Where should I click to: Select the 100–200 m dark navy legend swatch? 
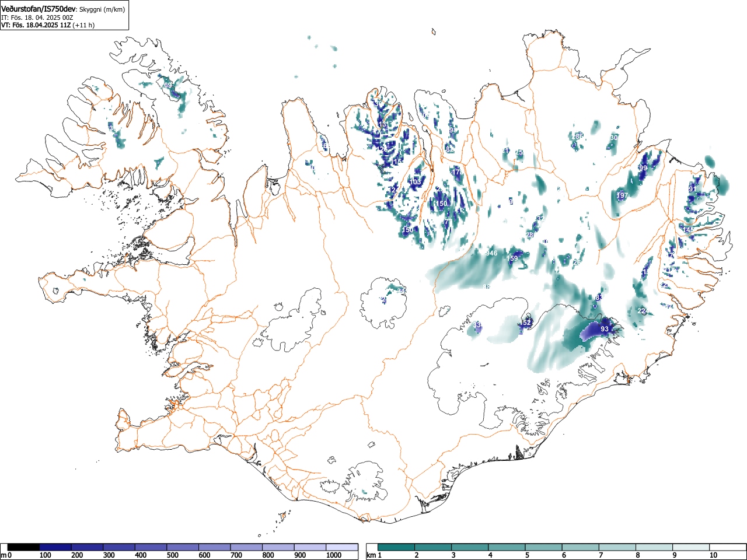click(x=55, y=547)
